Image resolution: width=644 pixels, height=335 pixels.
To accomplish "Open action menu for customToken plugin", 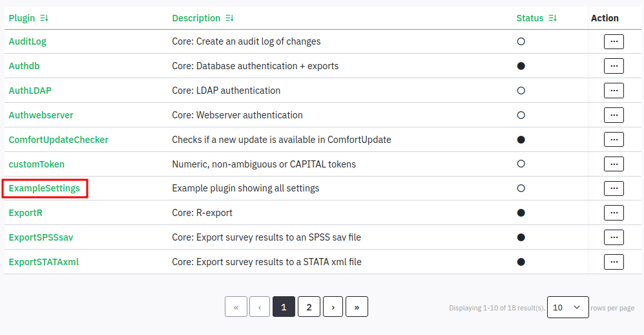I will 613,164.
